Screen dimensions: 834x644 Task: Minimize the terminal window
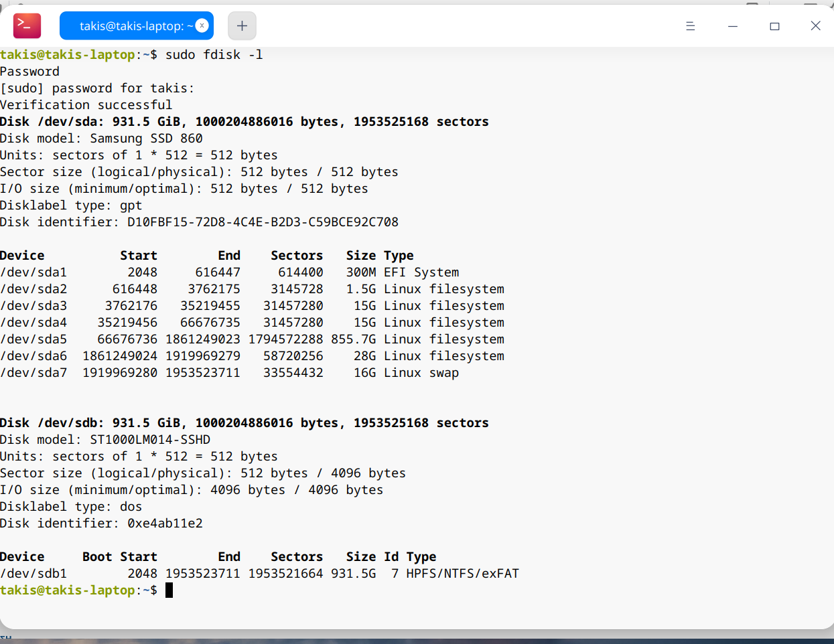[x=733, y=26]
